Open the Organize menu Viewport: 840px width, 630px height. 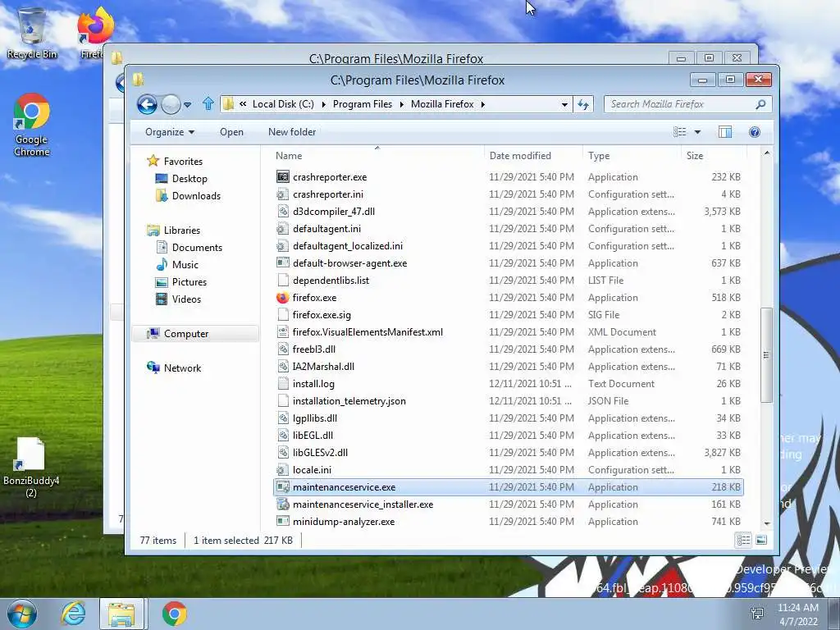coord(169,132)
